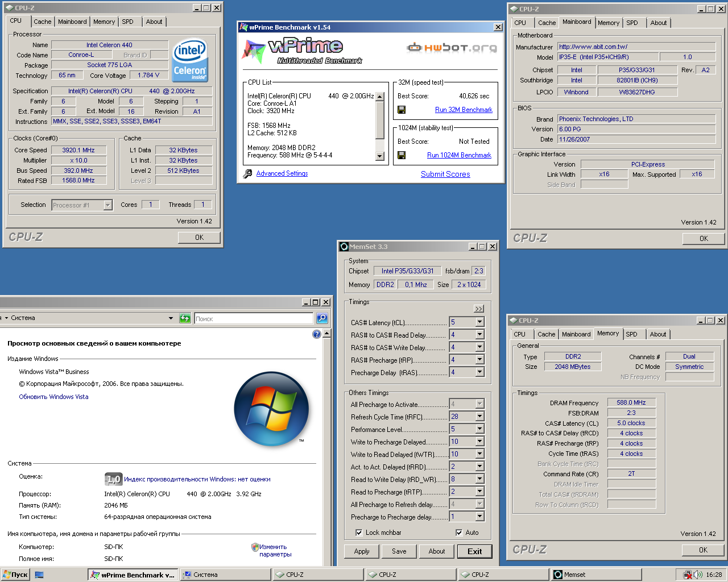Click the Intel Celeron logo in CPU-Z
This screenshot has height=582, width=728.
pos(190,60)
